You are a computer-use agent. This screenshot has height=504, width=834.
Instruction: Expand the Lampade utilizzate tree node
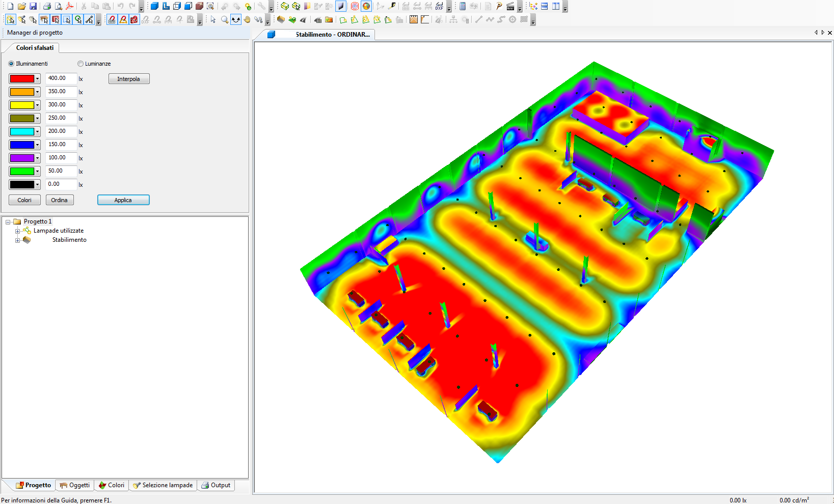18,231
